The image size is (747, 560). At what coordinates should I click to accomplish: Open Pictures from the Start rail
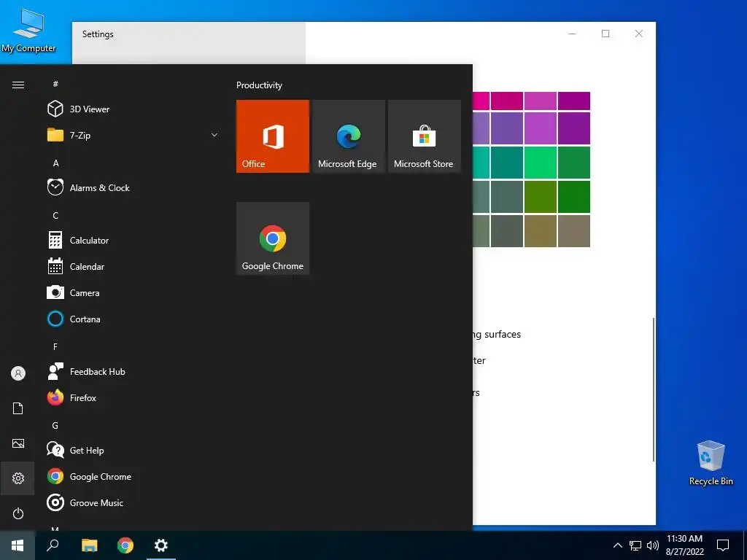(18, 443)
